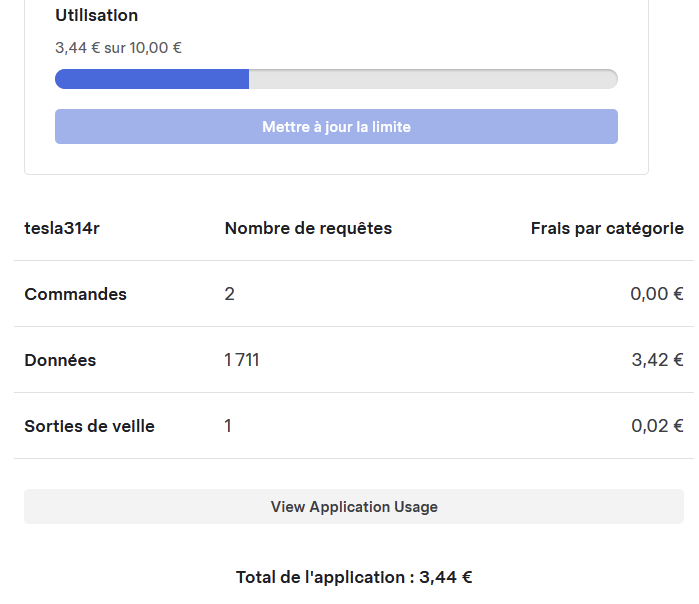Select the Commandes row label
699x604 pixels.
pos(76,294)
